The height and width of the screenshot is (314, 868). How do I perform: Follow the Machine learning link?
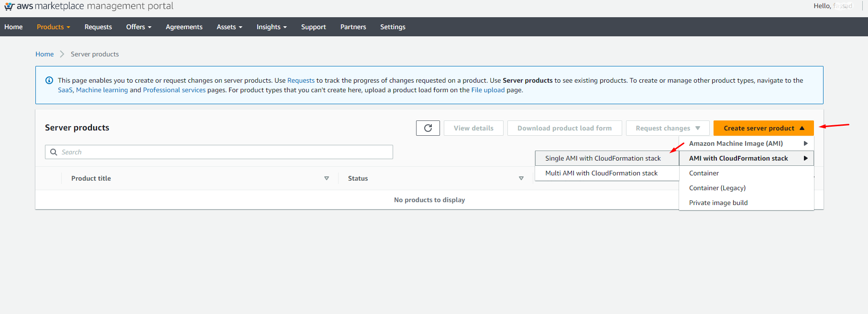pyautogui.click(x=102, y=90)
